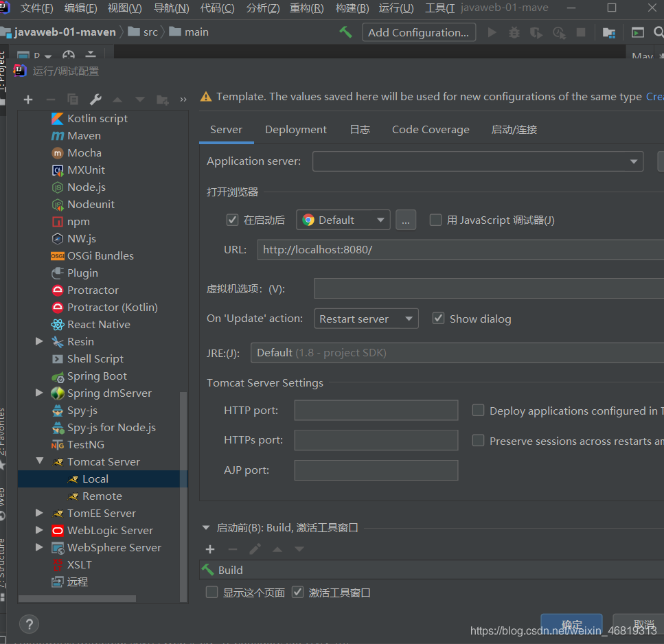Image resolution: width=664 pixels, height=644 pixels.
Task: Click the 虚拟机选项 VM options field
Action: point(489,288)
